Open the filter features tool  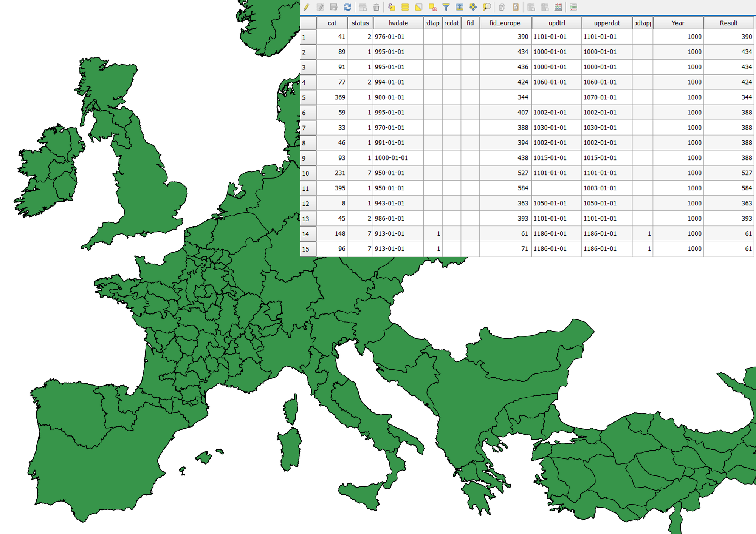tap(446, 7)
